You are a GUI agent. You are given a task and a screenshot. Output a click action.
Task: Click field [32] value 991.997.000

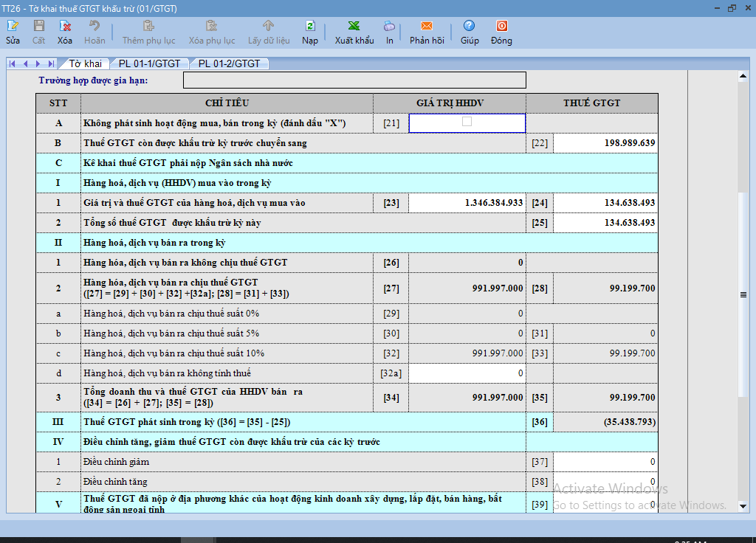click(x=467, y=353)
